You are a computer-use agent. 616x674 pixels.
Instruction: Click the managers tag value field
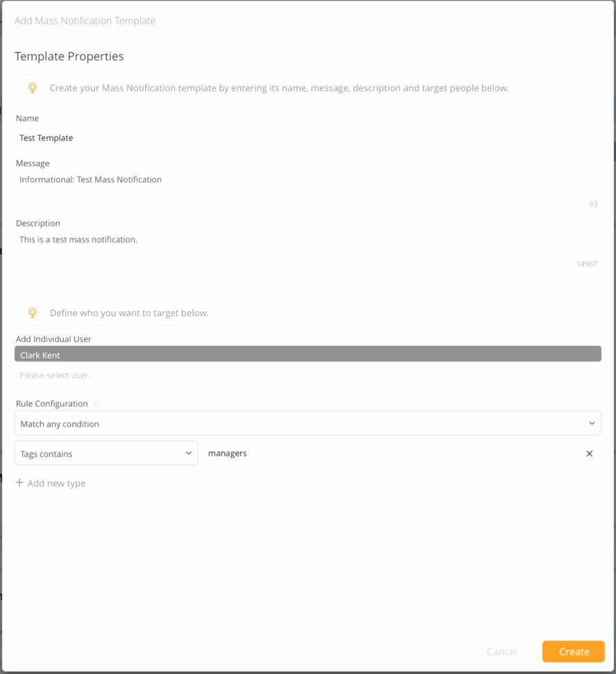click(x=389, y=454)
